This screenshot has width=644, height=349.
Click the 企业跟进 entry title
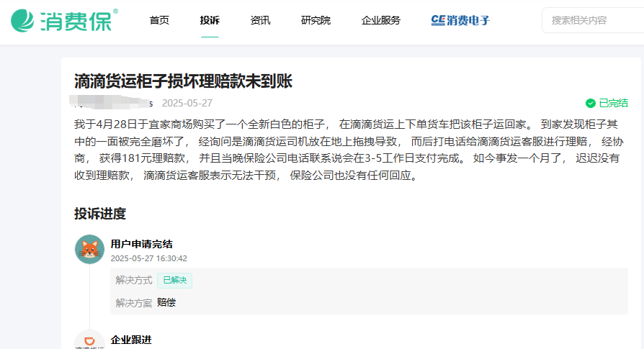[x=131, y=340]
